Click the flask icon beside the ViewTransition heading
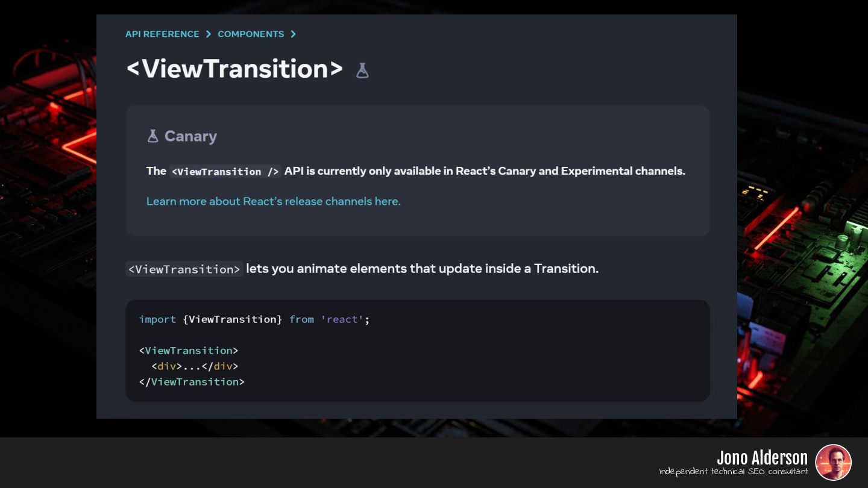The height and width of the screenshot is (488, 868). pos(362,70)
